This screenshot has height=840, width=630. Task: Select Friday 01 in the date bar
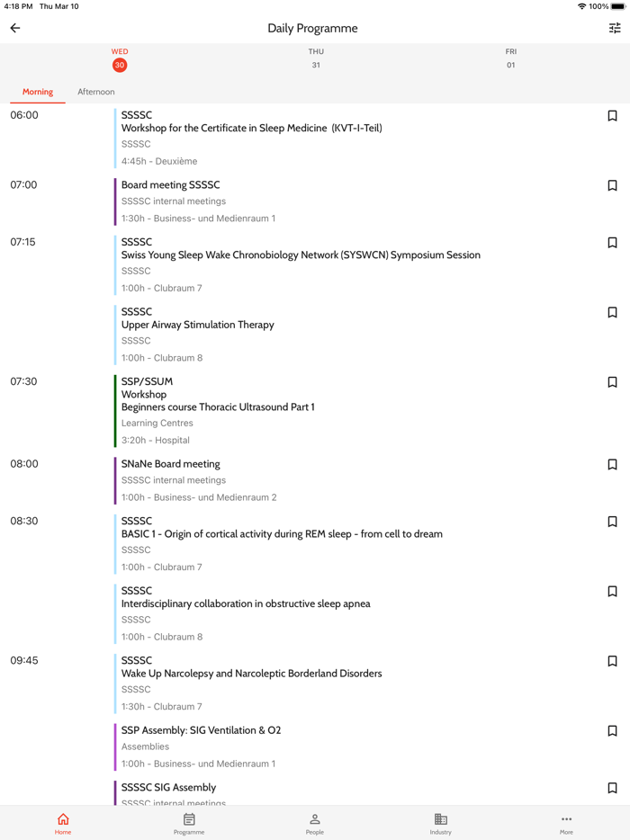point(510,58)
